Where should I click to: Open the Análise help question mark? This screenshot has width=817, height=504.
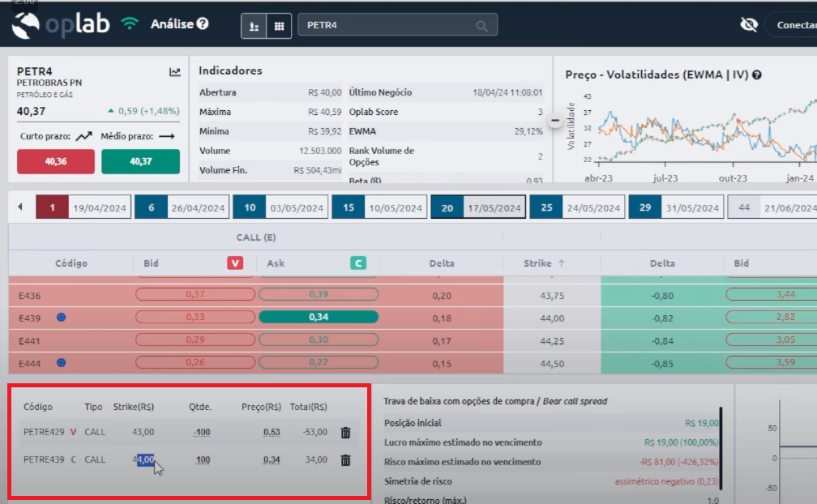[203, 24]
